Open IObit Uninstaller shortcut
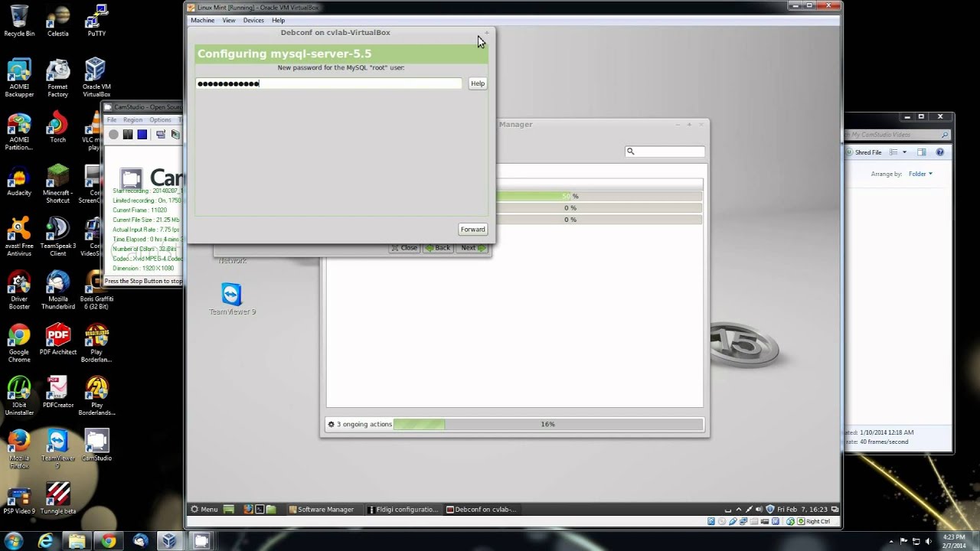Viewport: 980px width, 551px height. [x=19, y=396]
